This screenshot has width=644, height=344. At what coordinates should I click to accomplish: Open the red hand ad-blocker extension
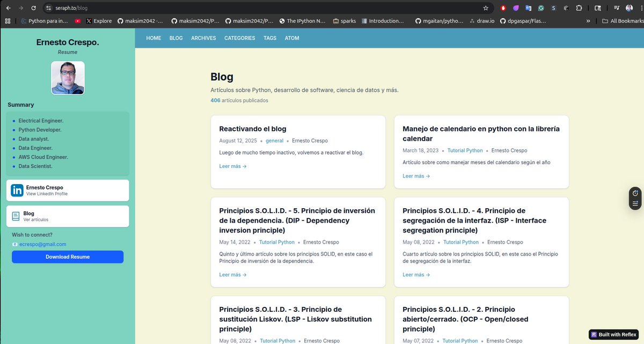[x=503, y=8]
